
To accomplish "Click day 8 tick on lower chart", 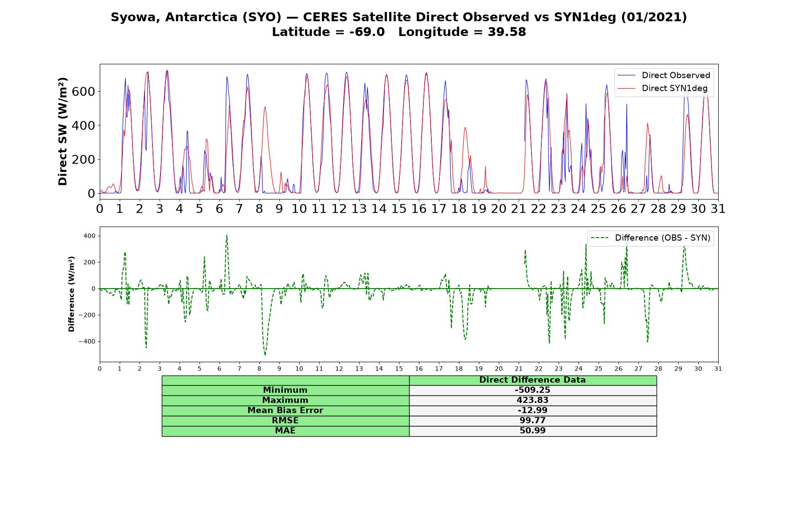I will (x=259, y=368).
